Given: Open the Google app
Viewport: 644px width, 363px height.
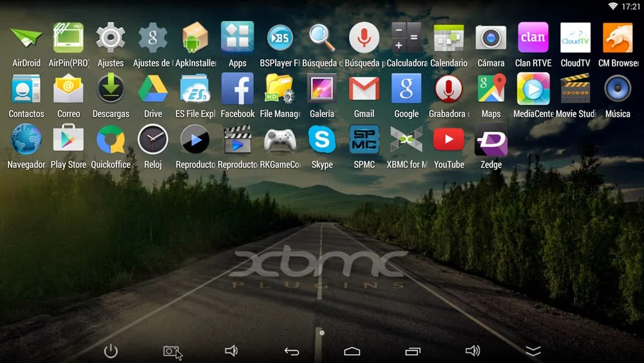Looking at the screenshot, I should point(406,88).
